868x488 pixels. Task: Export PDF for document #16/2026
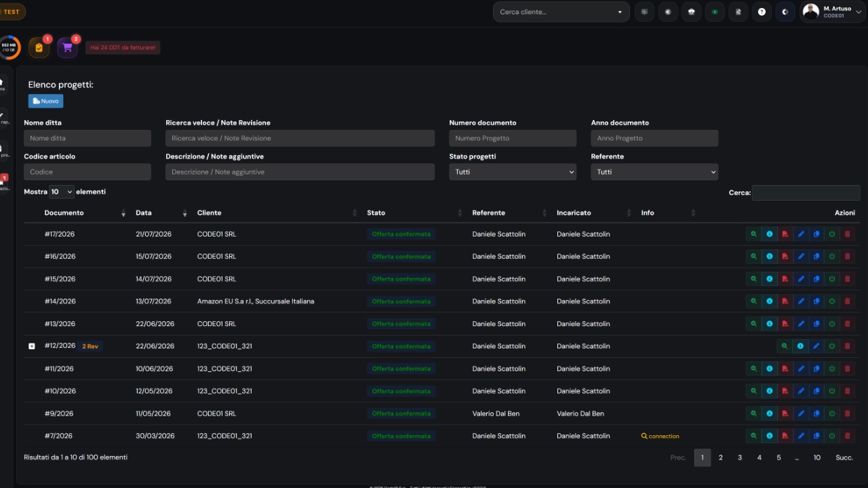point(785,256)
